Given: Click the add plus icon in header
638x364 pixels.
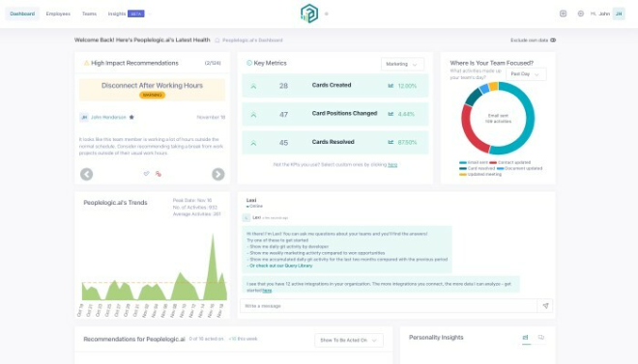Looking at the screenshot, I should point(564,14).
